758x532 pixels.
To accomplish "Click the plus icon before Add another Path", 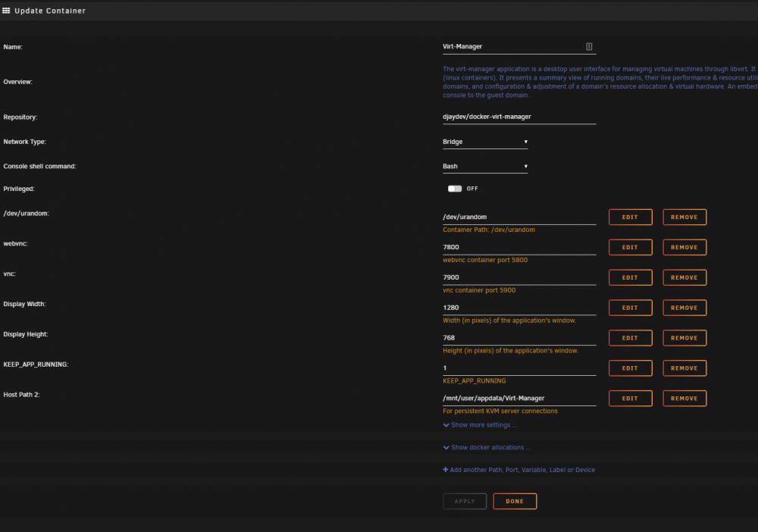I will coord(445,470).
